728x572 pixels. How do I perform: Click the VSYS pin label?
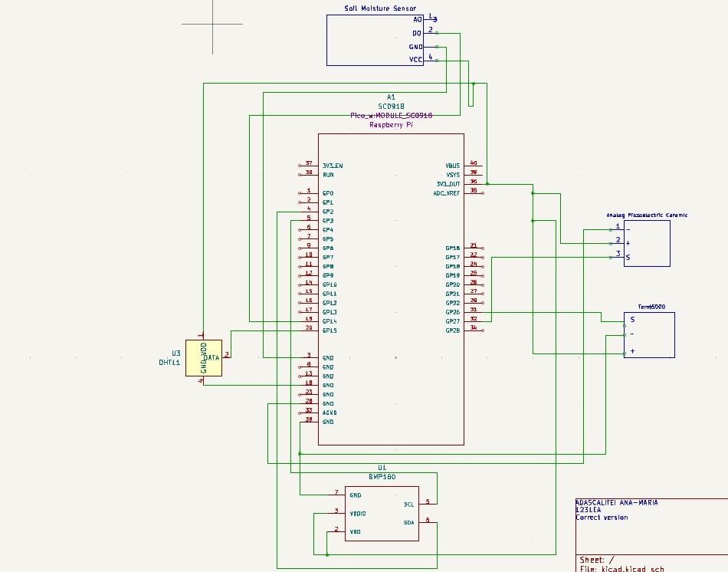(453, 175)
